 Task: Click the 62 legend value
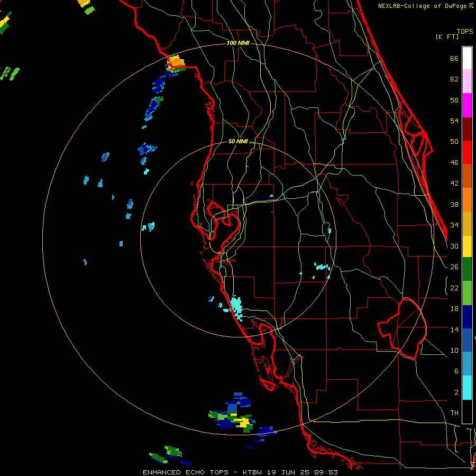pos(454,79)
